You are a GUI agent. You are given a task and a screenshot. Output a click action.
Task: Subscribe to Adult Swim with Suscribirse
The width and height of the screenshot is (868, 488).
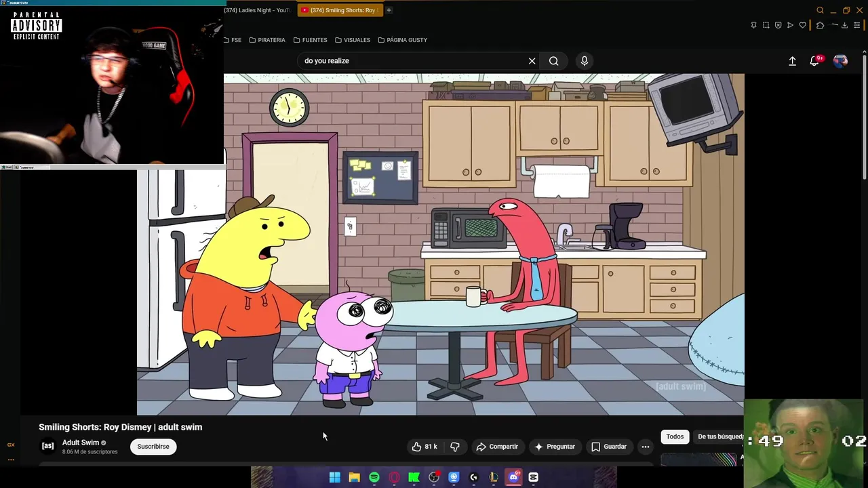153,447
